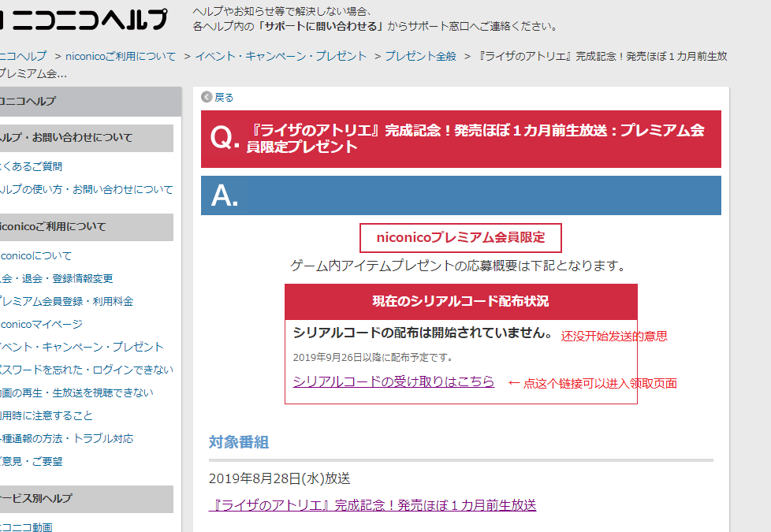Open sidebar item 'ニコニコ動画'
This screenshot has height=532, width=771.
26,526
